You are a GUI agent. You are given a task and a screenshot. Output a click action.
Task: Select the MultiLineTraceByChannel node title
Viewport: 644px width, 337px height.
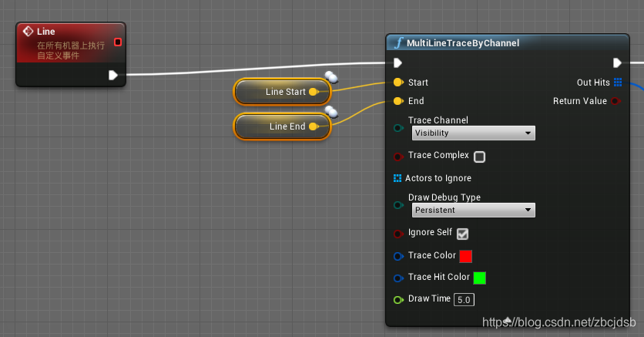click(463, 43)
